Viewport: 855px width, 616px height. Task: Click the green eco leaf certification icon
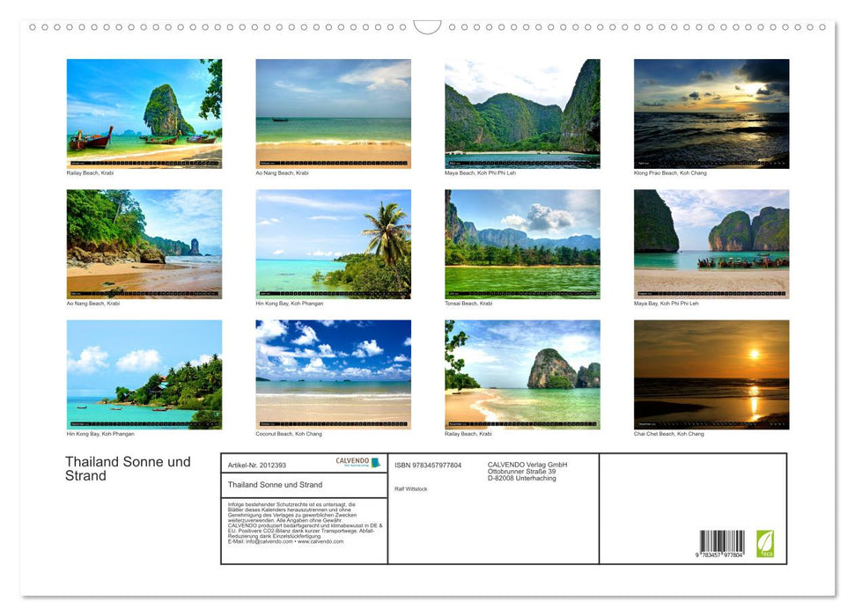[x=765, y=543]
